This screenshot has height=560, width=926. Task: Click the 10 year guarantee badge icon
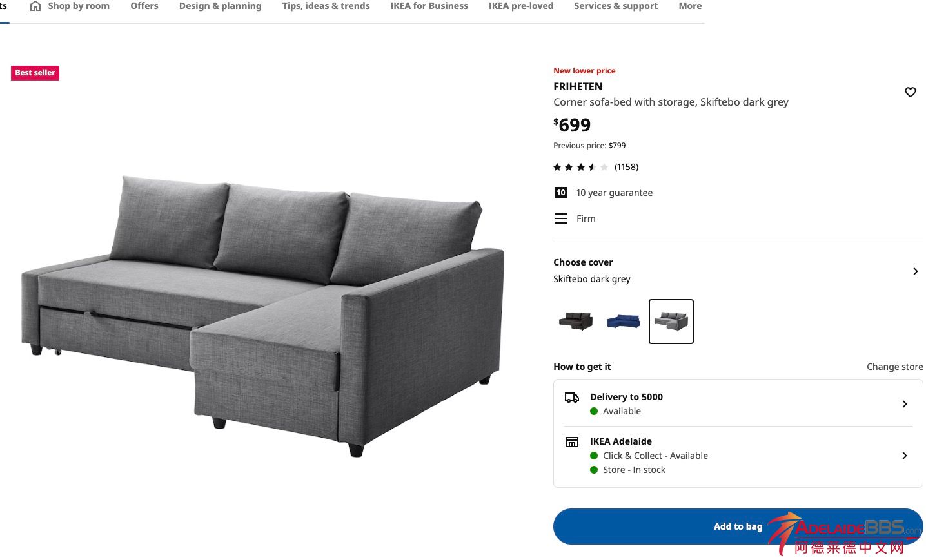[561, 193]
